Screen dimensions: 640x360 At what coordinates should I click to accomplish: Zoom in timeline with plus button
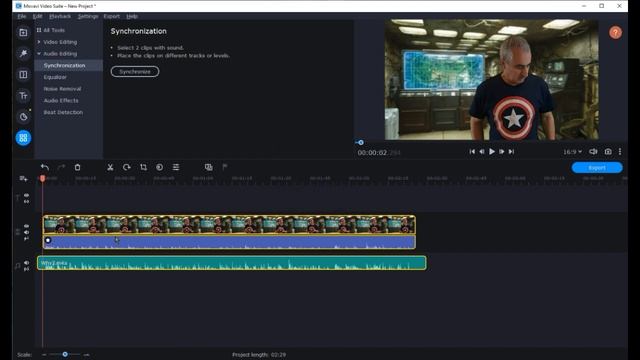(x=87, y=355)
